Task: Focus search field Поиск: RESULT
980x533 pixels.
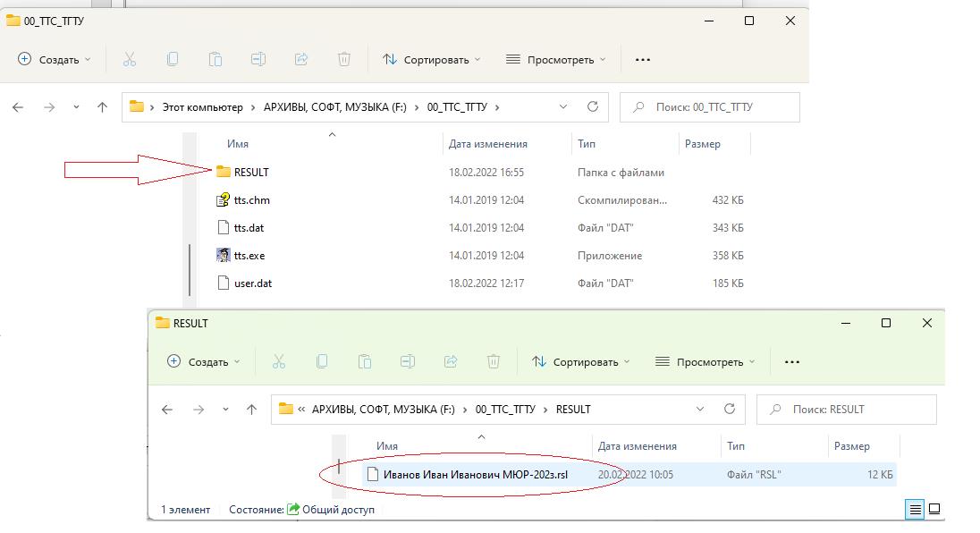Action: [x=846, y=410]
